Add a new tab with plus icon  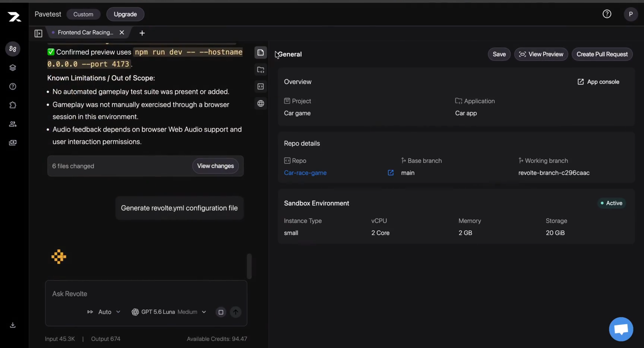142,33
